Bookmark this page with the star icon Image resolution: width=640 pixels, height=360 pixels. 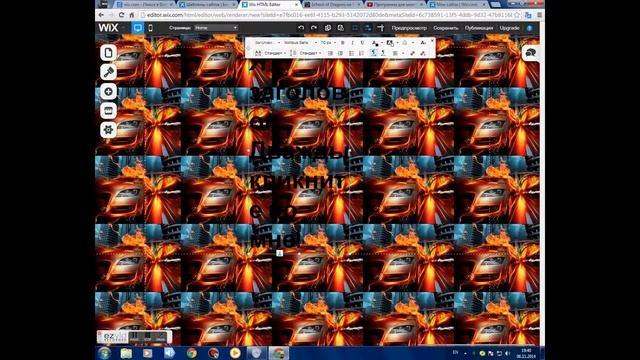[516, 15]
